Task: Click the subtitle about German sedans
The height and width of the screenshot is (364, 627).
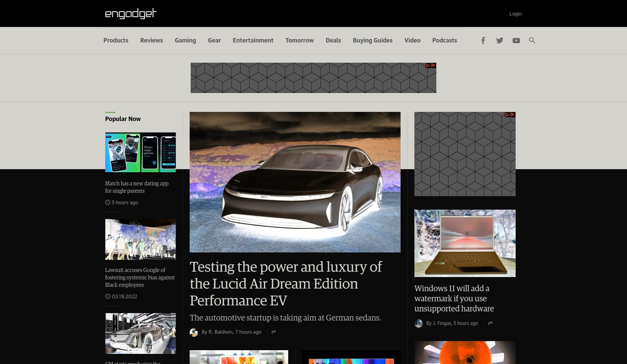Action: [285, 318]
